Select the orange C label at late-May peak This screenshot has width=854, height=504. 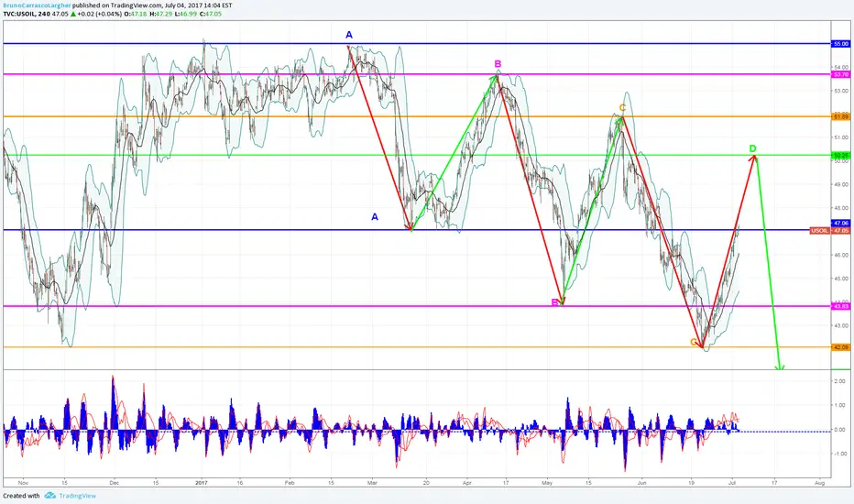click(622, 108)
